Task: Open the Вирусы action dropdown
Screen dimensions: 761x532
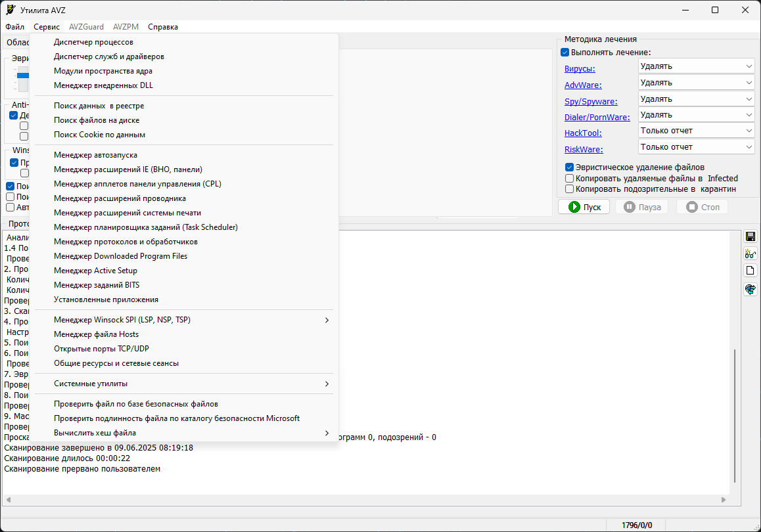Action: (x=697, y=66)
